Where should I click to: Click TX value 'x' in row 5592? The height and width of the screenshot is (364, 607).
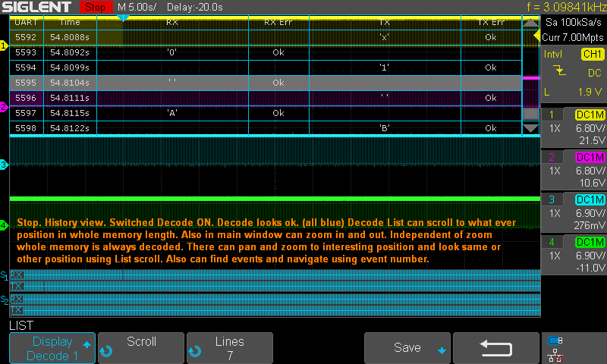[384, 37]
